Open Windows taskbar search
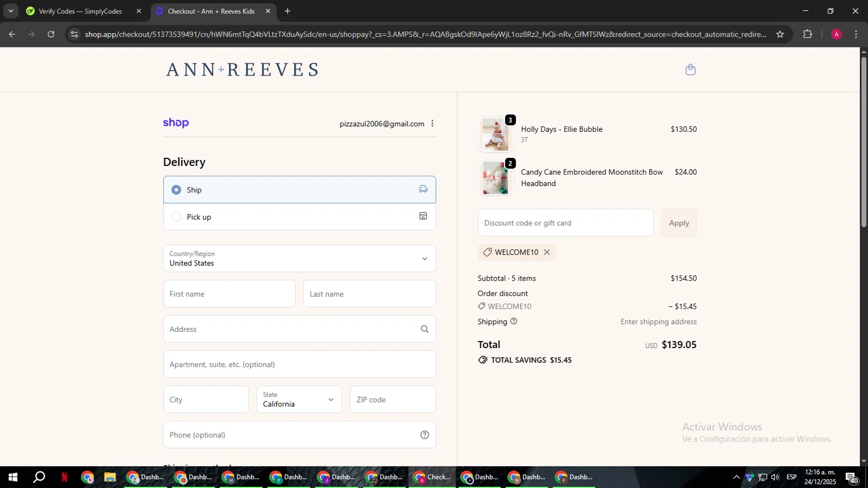Viewport: 868px width, 488px height. click(x=39, y=478)
